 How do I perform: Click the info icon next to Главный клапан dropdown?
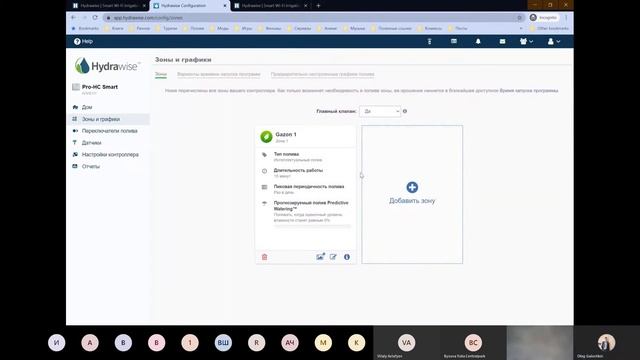coord(405,111)
